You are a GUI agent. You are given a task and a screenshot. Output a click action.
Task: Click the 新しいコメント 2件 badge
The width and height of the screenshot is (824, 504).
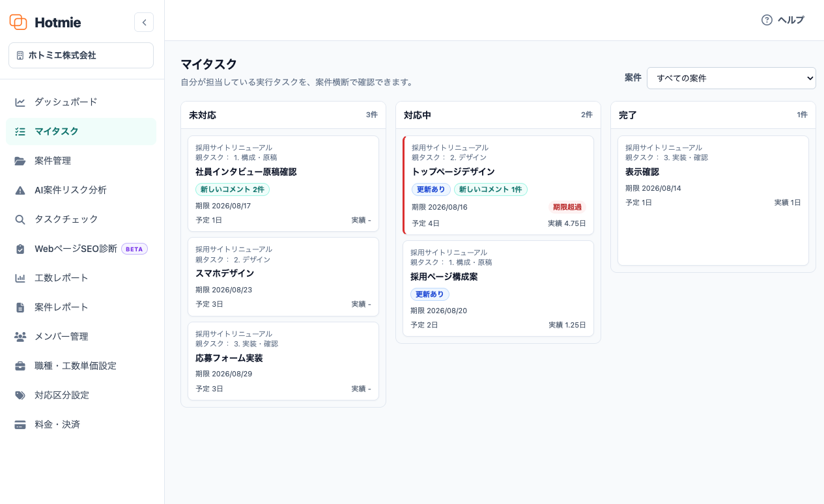pyautogui.click(x=233, y=189)
